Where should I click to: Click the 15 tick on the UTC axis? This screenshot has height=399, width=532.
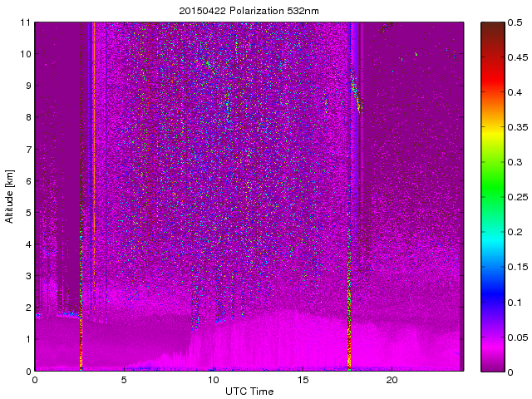click(x=303, y=379)
